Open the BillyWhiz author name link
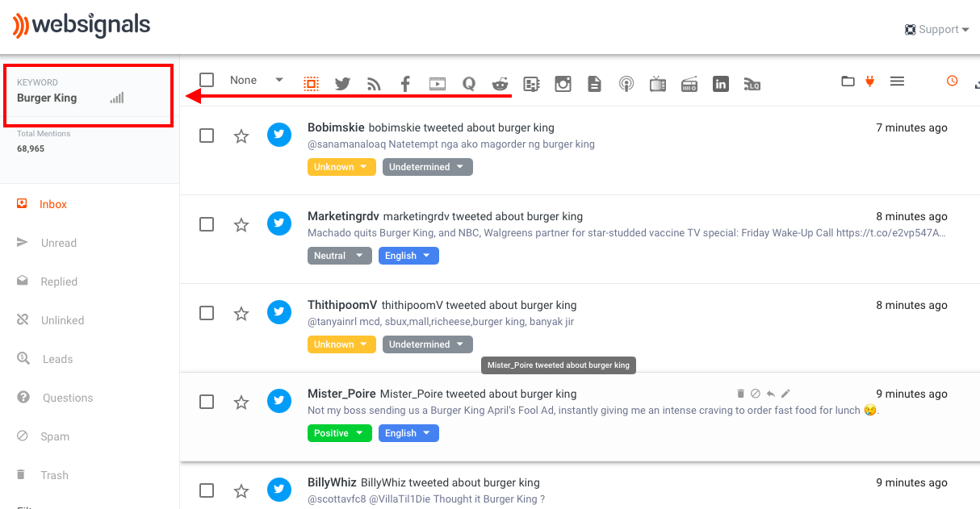 pos(332,482)
